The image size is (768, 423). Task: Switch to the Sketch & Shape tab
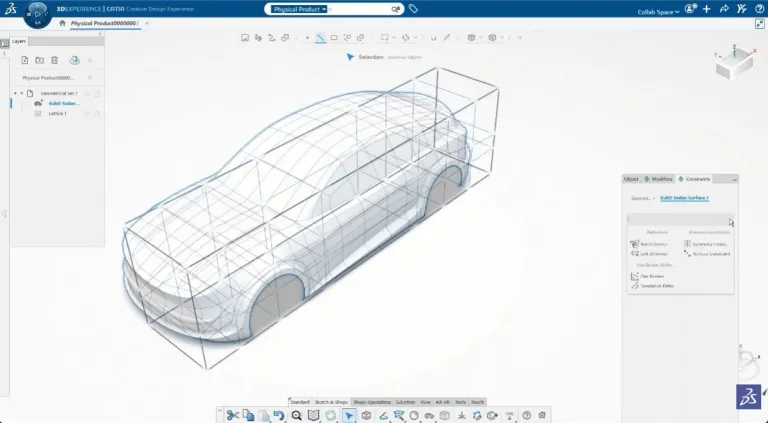331,402
